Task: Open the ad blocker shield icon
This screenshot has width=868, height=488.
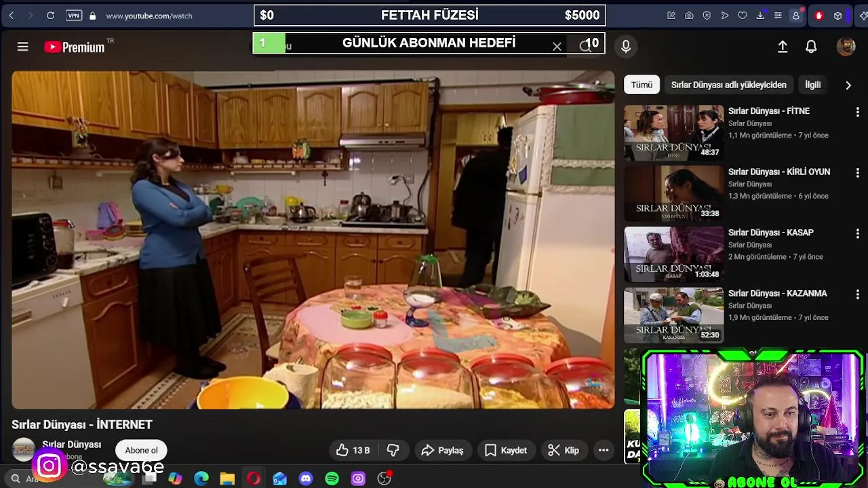Action: coord(707,16)
